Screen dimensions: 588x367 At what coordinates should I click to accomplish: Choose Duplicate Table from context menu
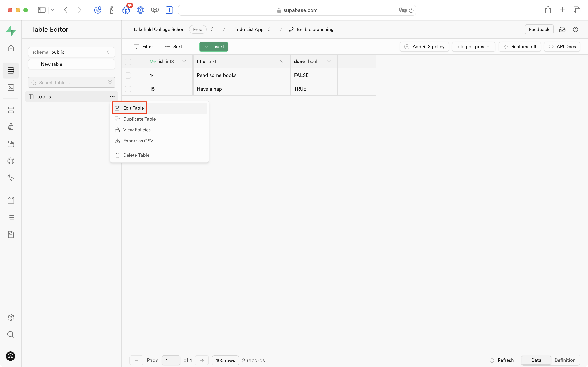(139, 119)
